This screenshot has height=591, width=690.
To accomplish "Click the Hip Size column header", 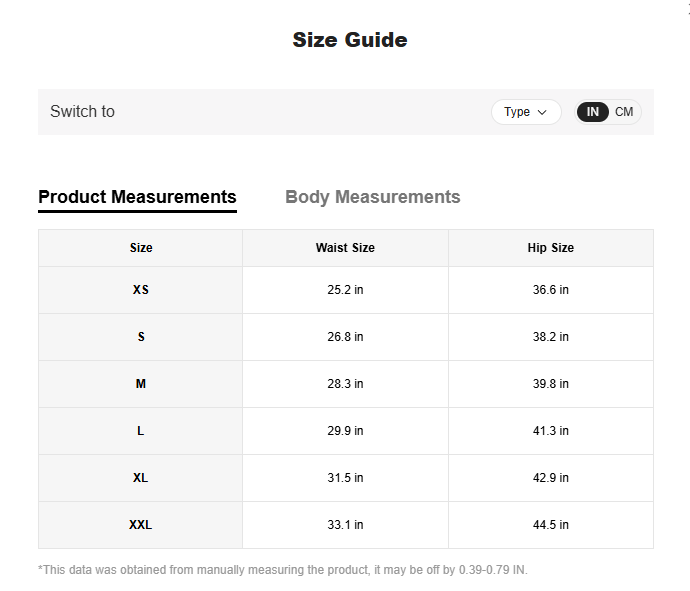I will (x=550, y=248).
